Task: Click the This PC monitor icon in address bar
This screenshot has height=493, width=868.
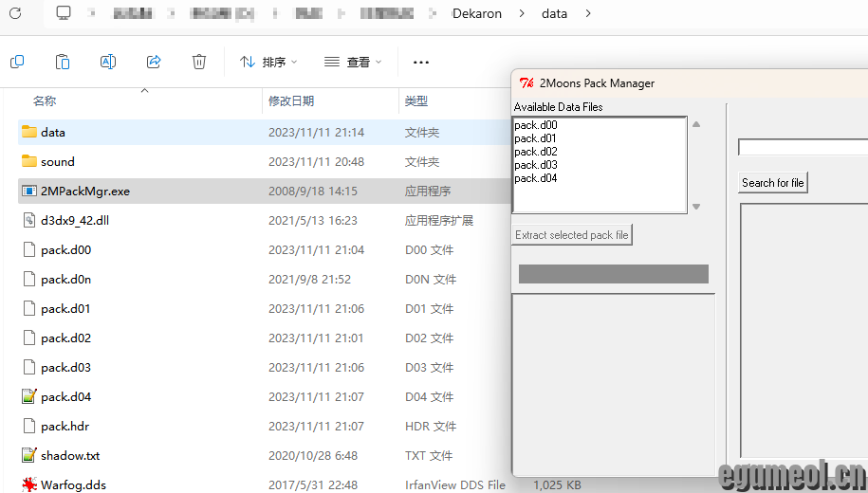Action: (64, 12)
